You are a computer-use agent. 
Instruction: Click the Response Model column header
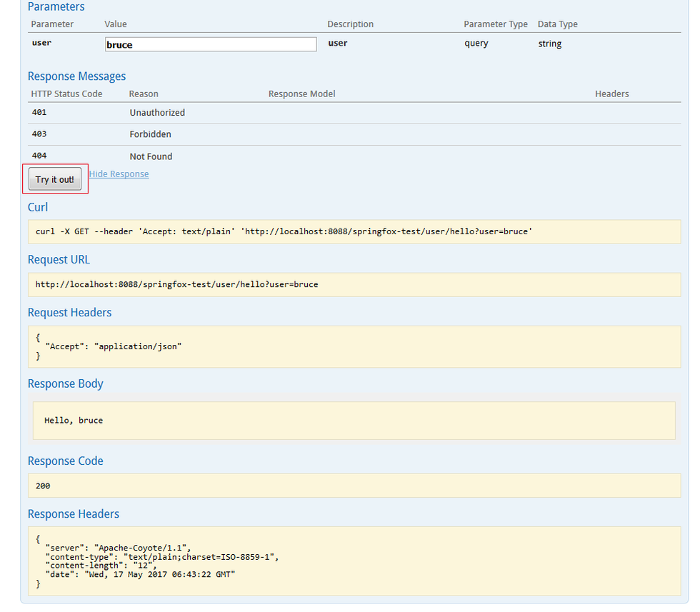pos(301,94)
